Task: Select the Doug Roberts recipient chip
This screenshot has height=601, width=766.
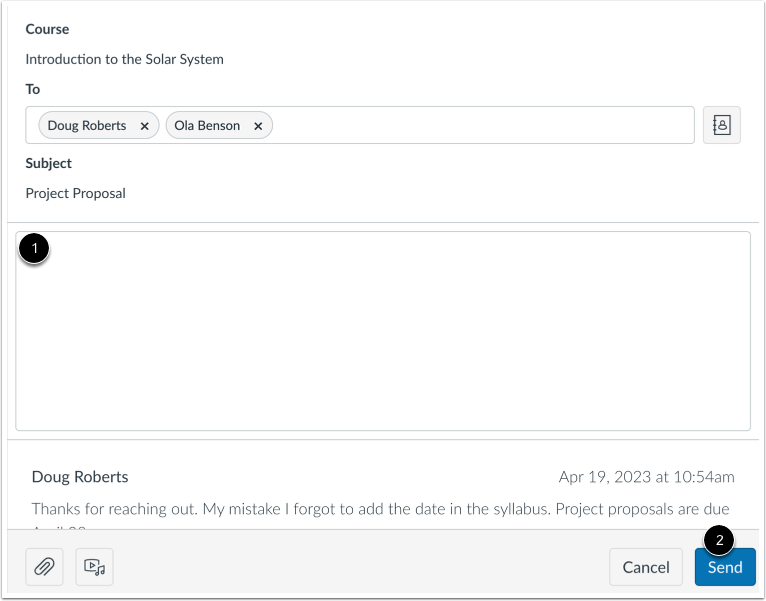Action: [87, 126]
